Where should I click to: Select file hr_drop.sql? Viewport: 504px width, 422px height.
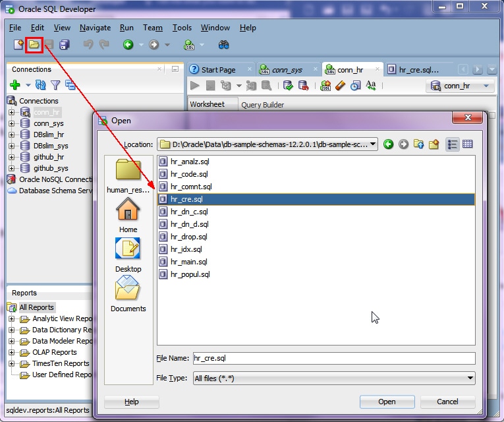[x=189, y=237]
